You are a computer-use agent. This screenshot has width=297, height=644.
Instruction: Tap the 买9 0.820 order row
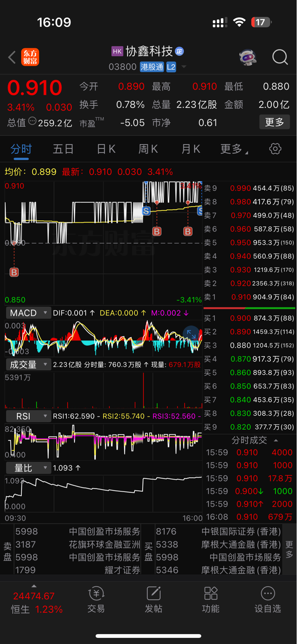[x=249, y=427]
